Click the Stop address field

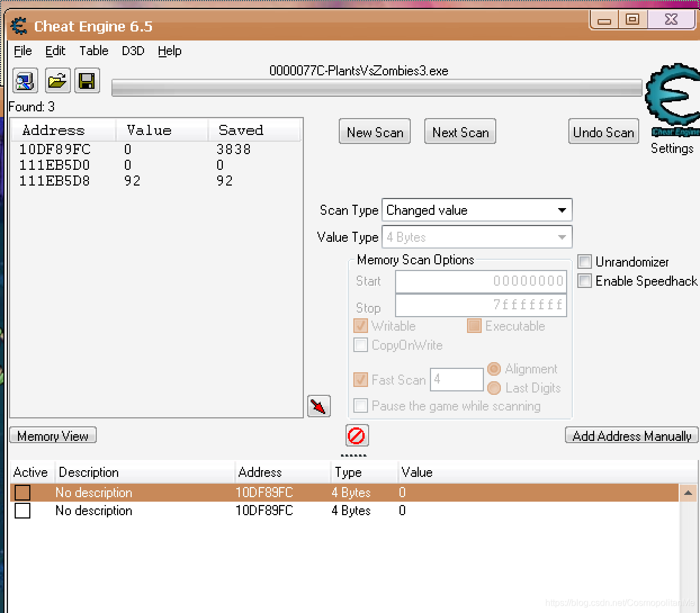[481, 305]
